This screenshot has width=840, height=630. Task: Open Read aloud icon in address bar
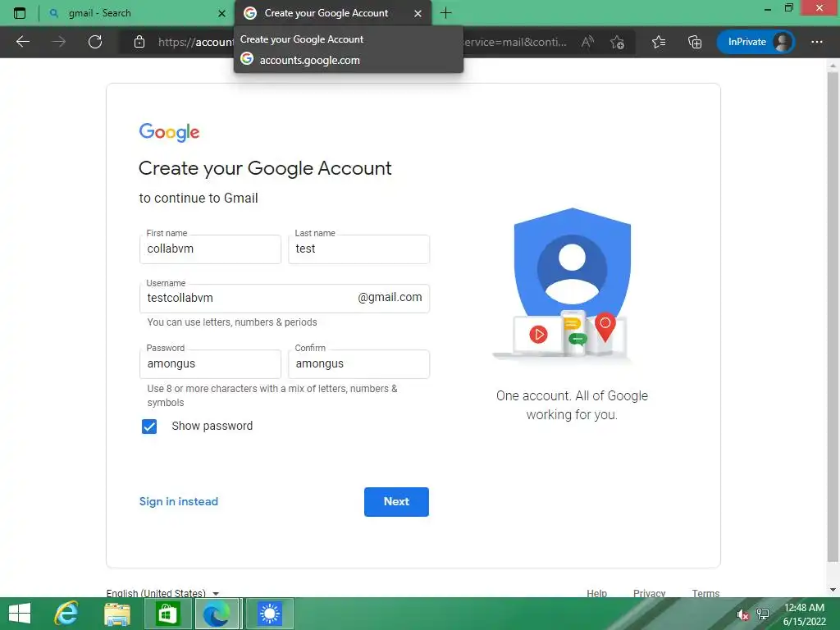[587, 42]
